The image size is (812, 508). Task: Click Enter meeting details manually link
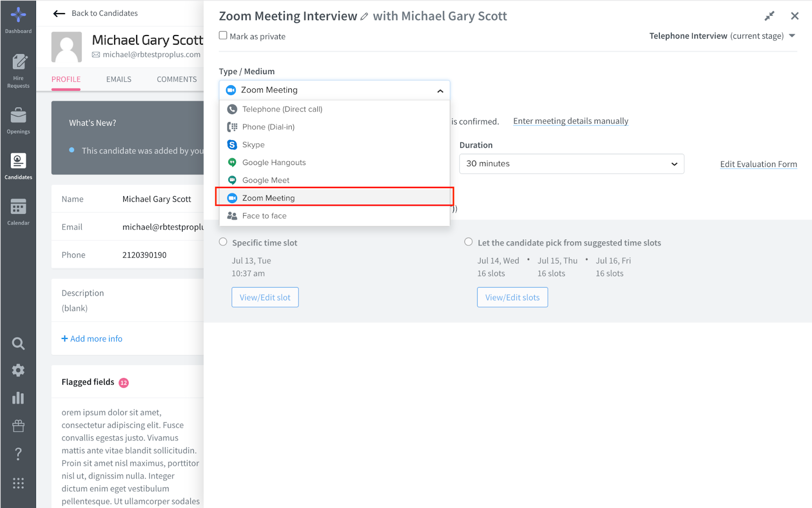570,121
